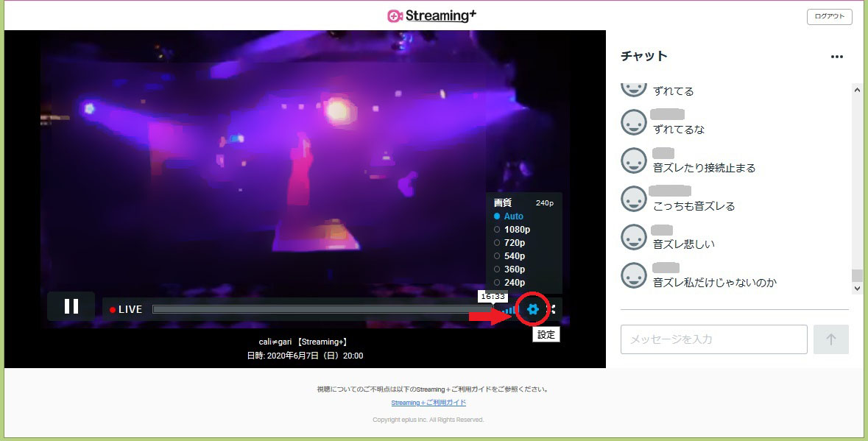
Task: Click the red LIVE indicator dot
Action: pyautogui.click(x=113, y=309)
